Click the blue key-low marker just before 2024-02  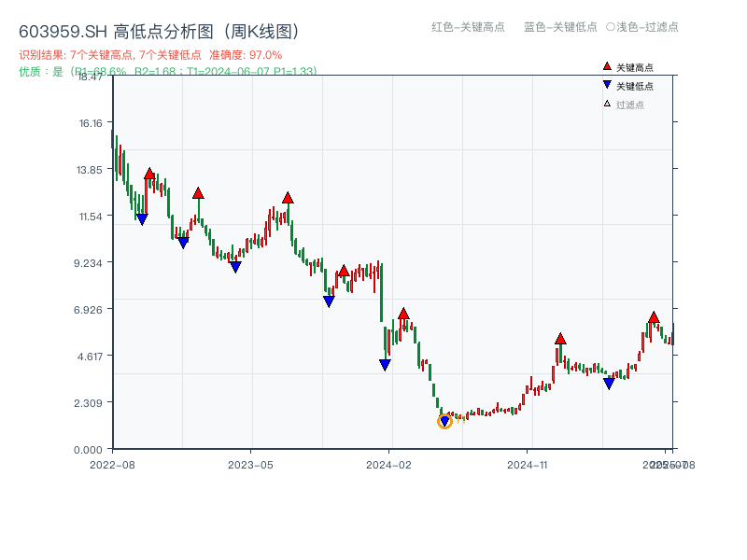click(385, 365)
